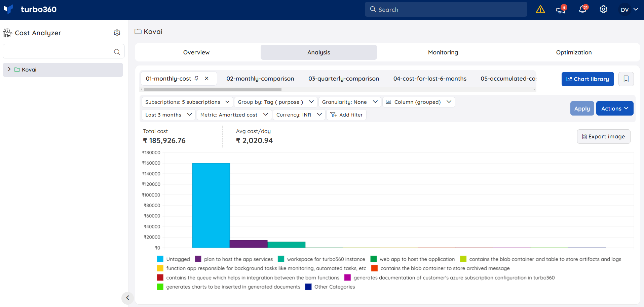Open the 01-monthly-cost view tab
Screen dimensions: 644x307
pos(168,79)
